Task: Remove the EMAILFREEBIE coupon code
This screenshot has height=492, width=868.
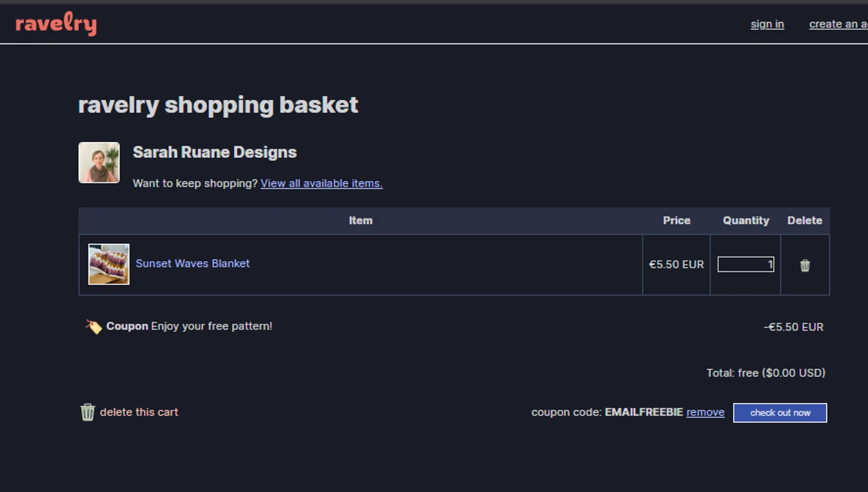Action: 705,412
